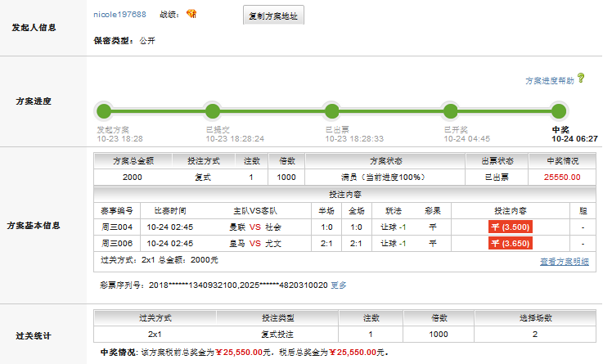The width and height of the screenshot is (603, 364).
Task: Select the 已开奖 progress node
Action: click(x=449, y=111)
